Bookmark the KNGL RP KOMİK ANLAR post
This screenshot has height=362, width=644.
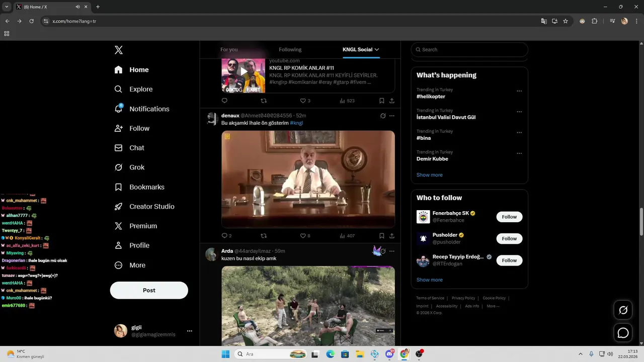point(382,101)
